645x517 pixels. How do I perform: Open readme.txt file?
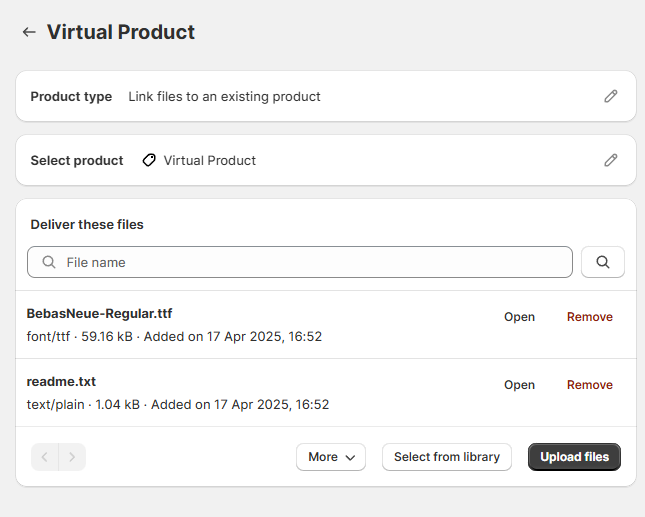pyautogui.click(x=519, y=385)
